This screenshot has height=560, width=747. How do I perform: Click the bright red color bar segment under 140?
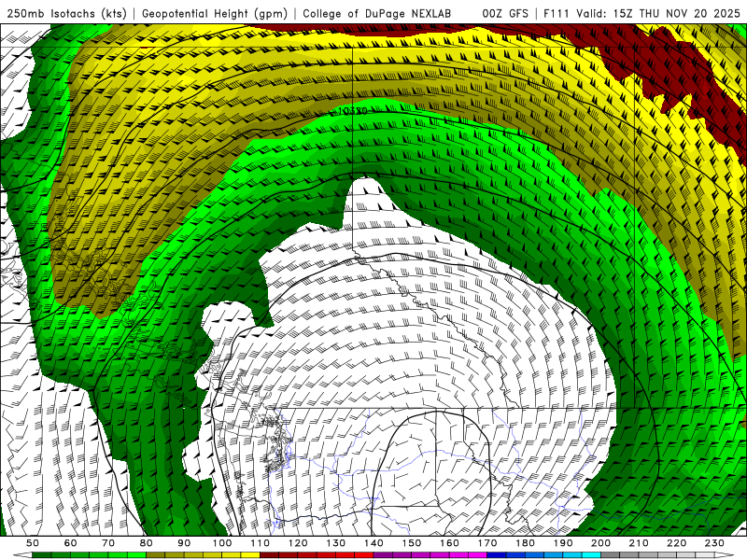364,555
